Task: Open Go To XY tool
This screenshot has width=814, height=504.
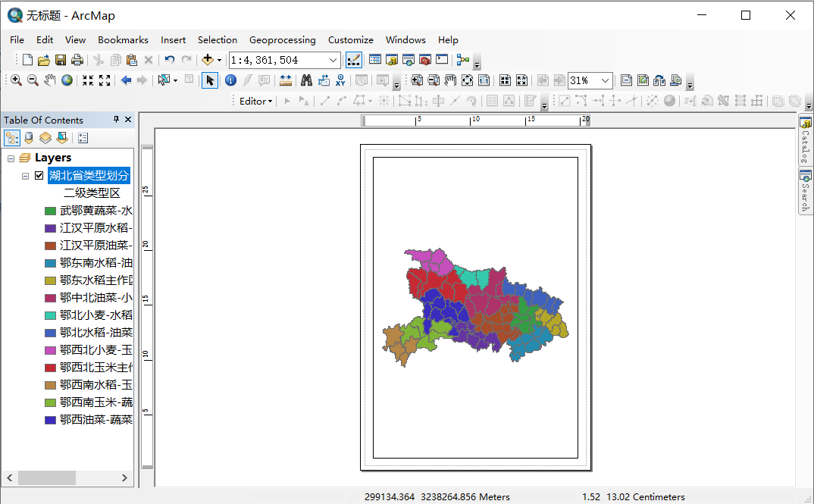Action: [340, 80]
